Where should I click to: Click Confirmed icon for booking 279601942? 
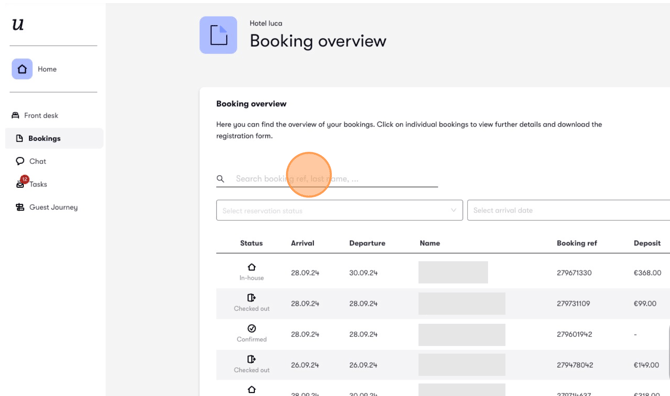click(252, 329)
